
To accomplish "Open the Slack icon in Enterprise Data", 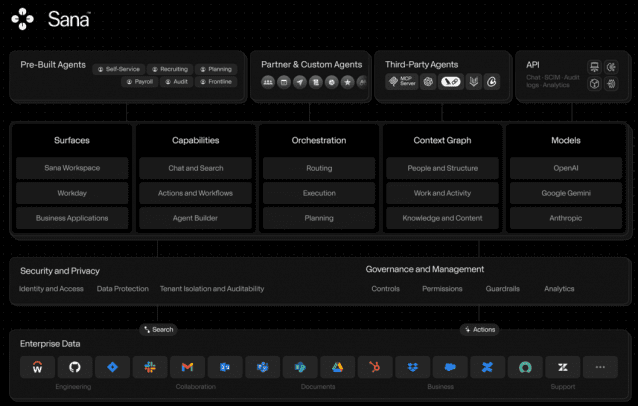I will [150, 367].
